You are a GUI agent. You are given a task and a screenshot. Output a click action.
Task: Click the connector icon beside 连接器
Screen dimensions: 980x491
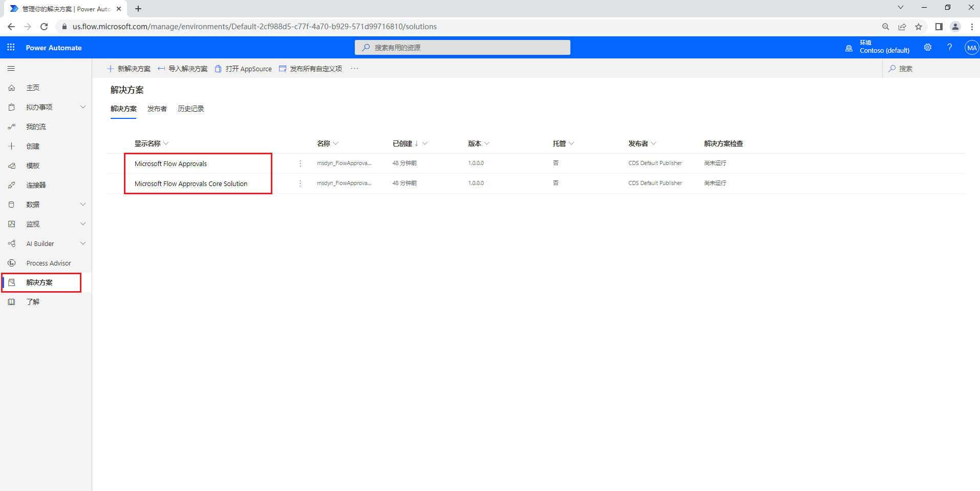[11, 185]
